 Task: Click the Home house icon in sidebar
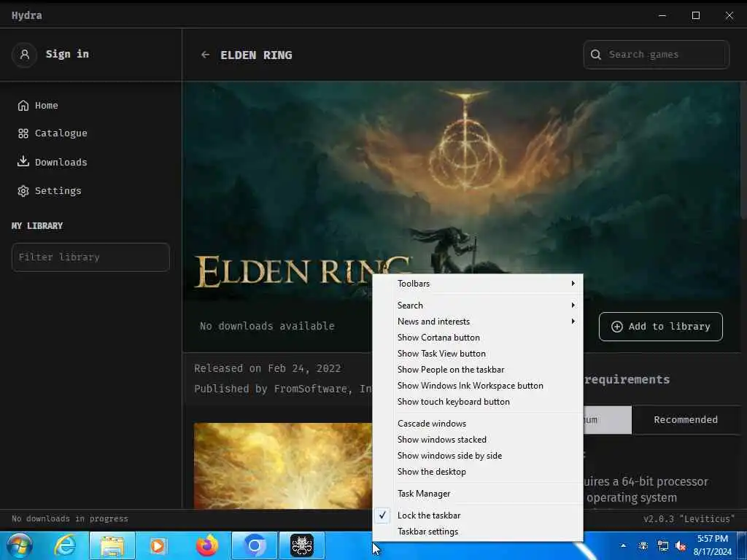23,105
